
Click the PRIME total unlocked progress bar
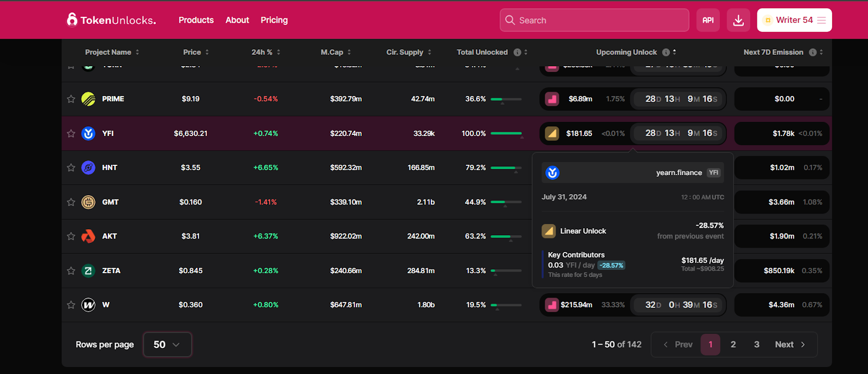506,99
